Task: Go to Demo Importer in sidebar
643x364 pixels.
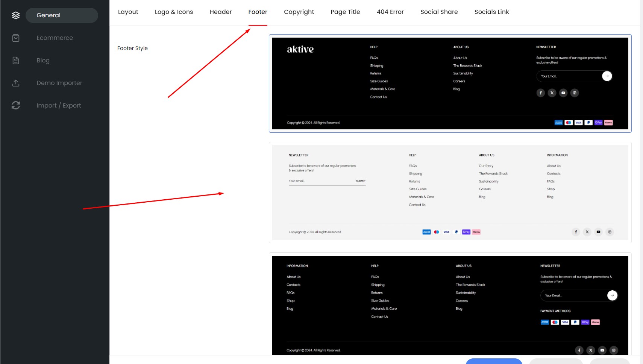Action: click(59, 83)
